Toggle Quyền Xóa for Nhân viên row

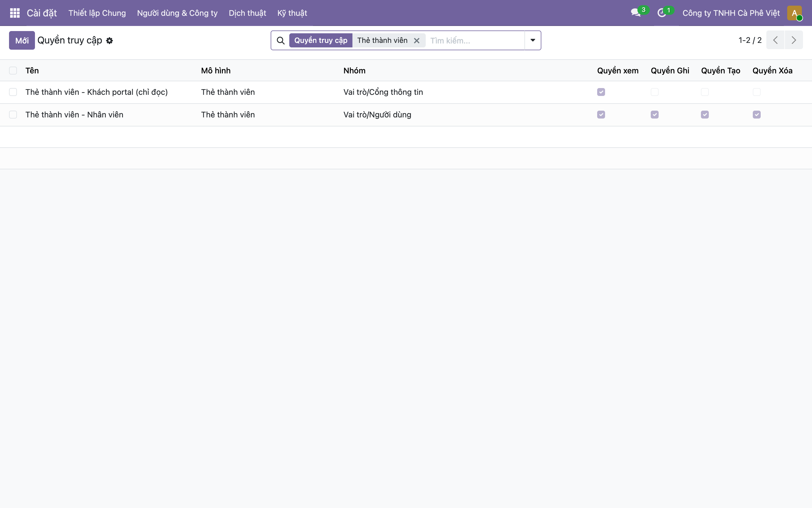[757, 115]
